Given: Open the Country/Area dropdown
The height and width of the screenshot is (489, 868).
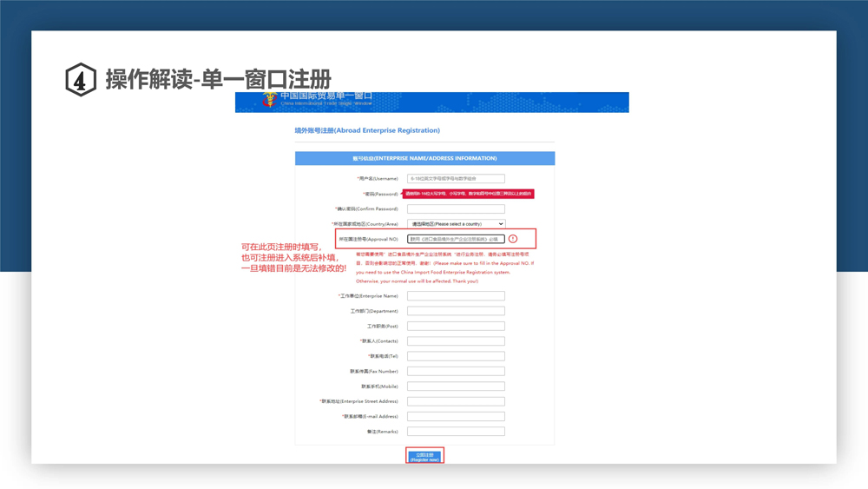Looking at the screenshot, I should (x=456, y=224).
